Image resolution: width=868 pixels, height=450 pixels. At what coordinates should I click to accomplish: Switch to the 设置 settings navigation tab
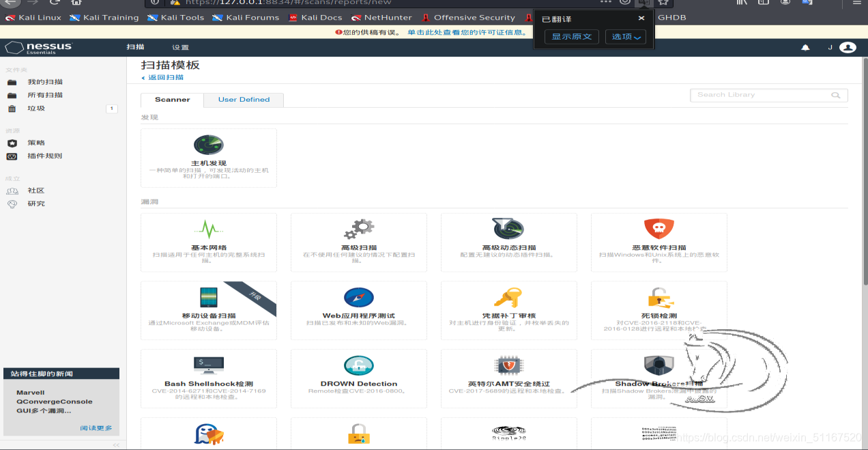click(x=181, y=47)
